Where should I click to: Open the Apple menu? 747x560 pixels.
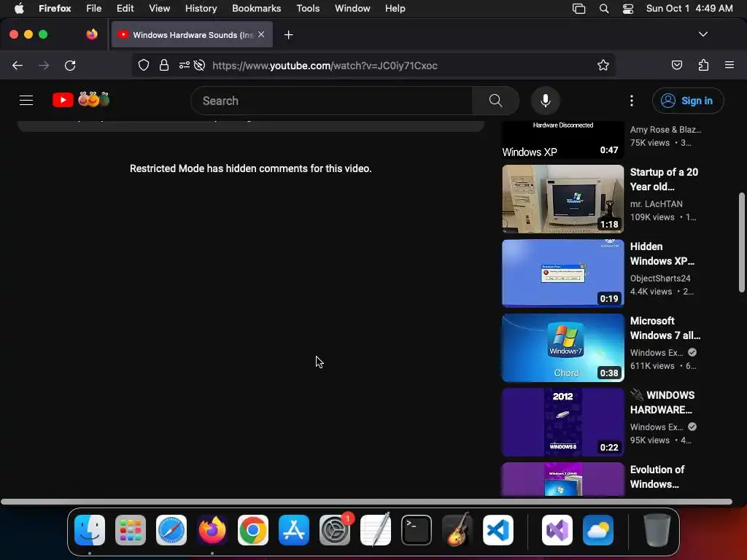19,9
